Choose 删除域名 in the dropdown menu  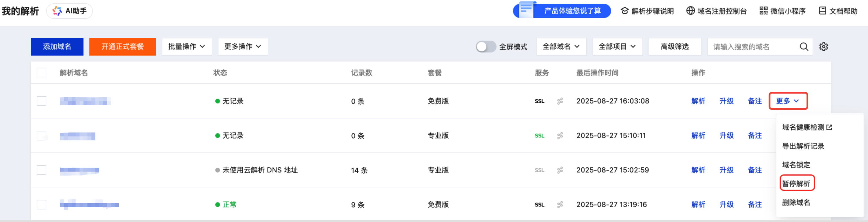(x=796, y=203)
